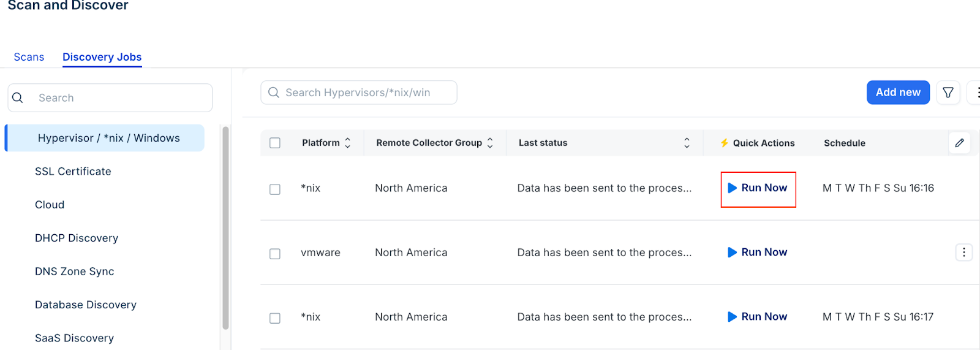Sort by Remote Collector Group arrows

point(490,143)
